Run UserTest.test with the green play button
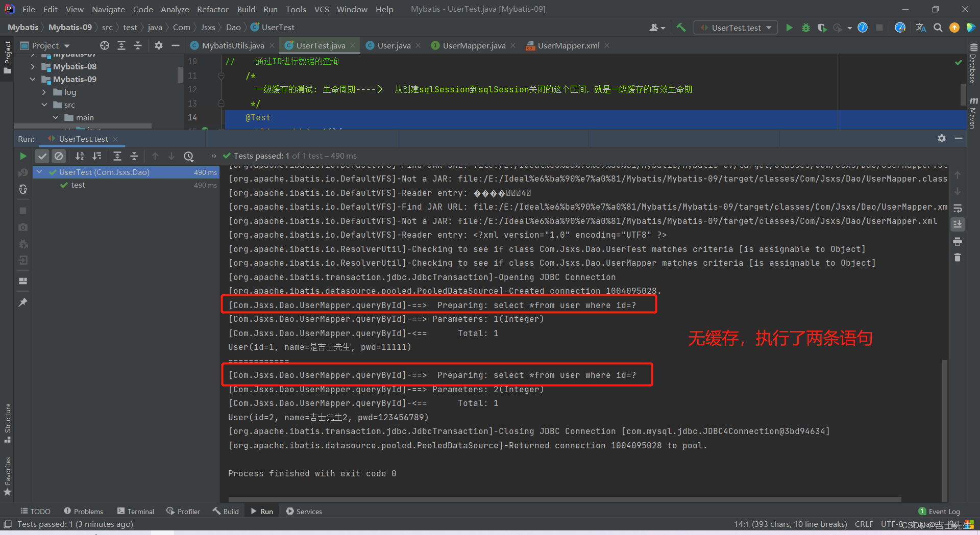 coord(789,28)
